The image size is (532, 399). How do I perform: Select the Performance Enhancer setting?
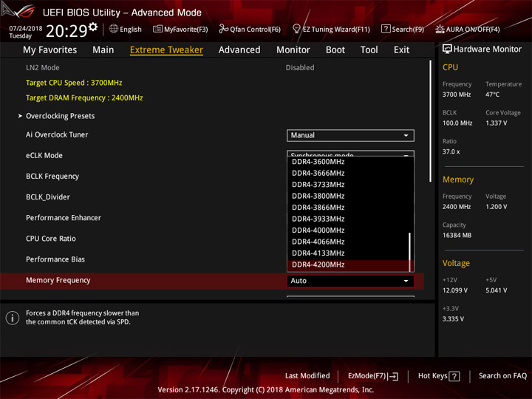(64, 218)
